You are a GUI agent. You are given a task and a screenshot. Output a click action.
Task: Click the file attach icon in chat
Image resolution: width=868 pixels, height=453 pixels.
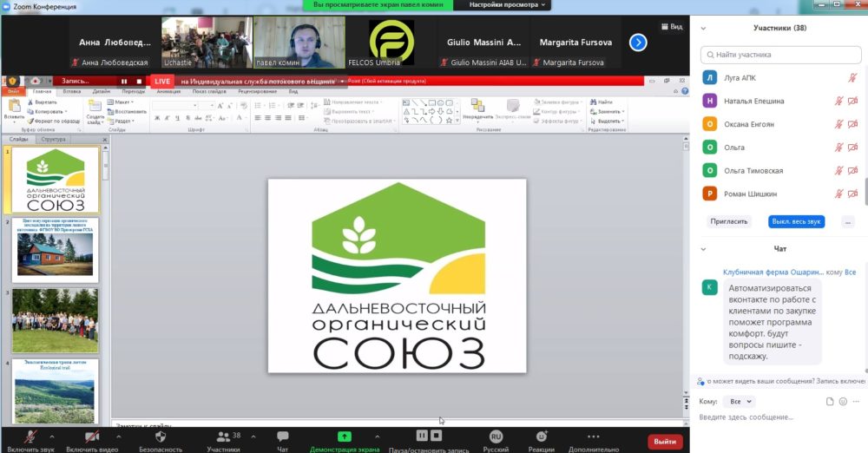coord(829,402)
